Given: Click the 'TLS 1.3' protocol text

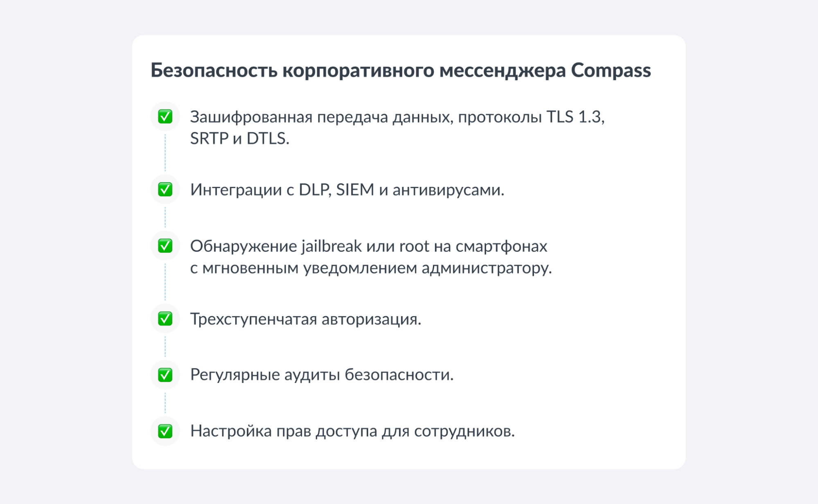Looking at the screenshot, I should pos(575,117).
